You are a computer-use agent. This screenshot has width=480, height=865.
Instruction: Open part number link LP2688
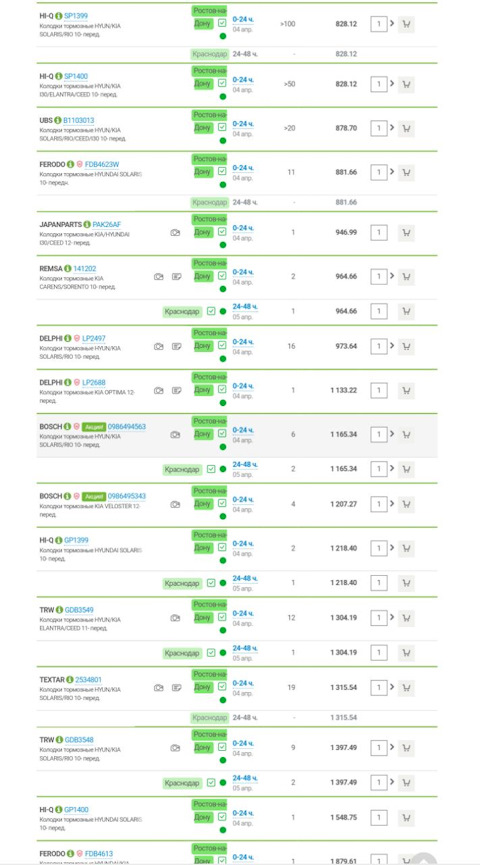pos(94,383)
